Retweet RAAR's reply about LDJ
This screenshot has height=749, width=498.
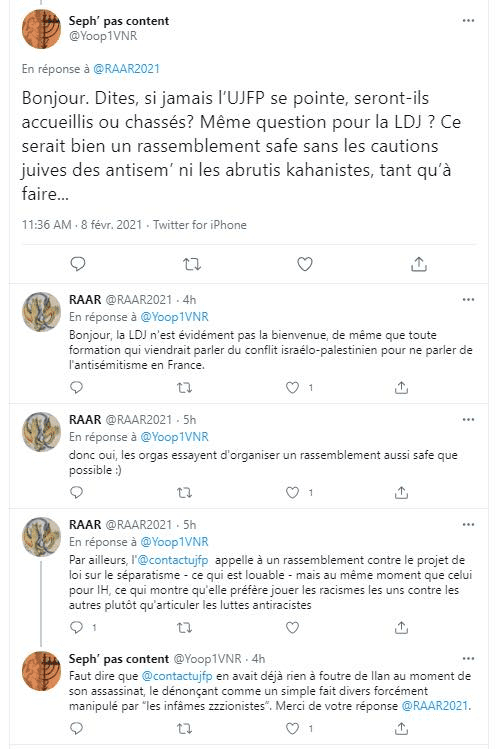pyautogui.click(x=184, y=387)
